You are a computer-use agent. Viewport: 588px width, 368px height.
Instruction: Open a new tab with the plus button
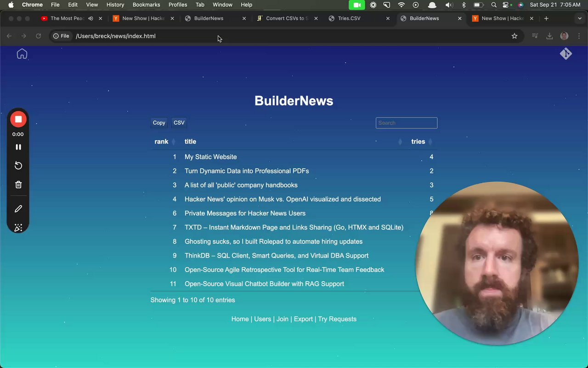pyautogui.click(x=546, y=18)
